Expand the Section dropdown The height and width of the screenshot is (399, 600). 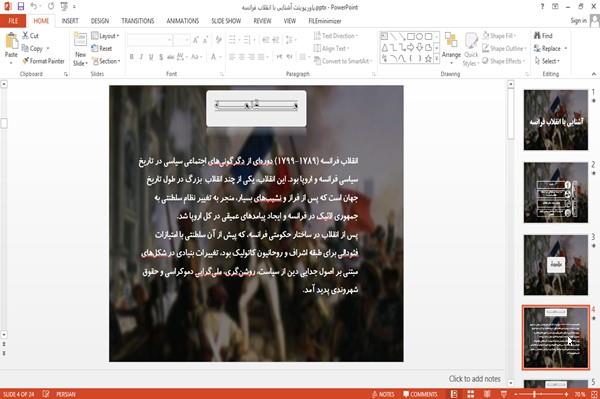coord(106,61)
